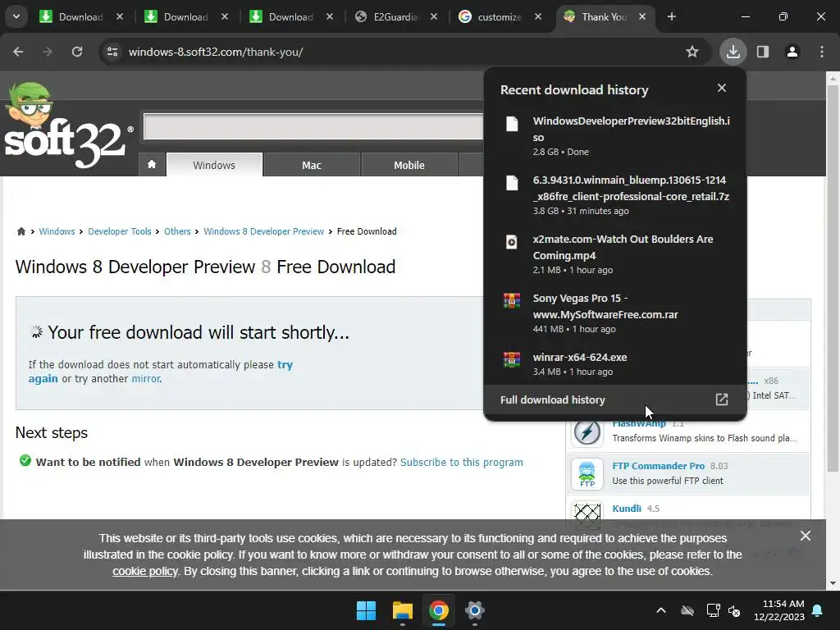840x630 pixels.
Task: Follow the Others breadcrumb link
Action: (177, 231)
